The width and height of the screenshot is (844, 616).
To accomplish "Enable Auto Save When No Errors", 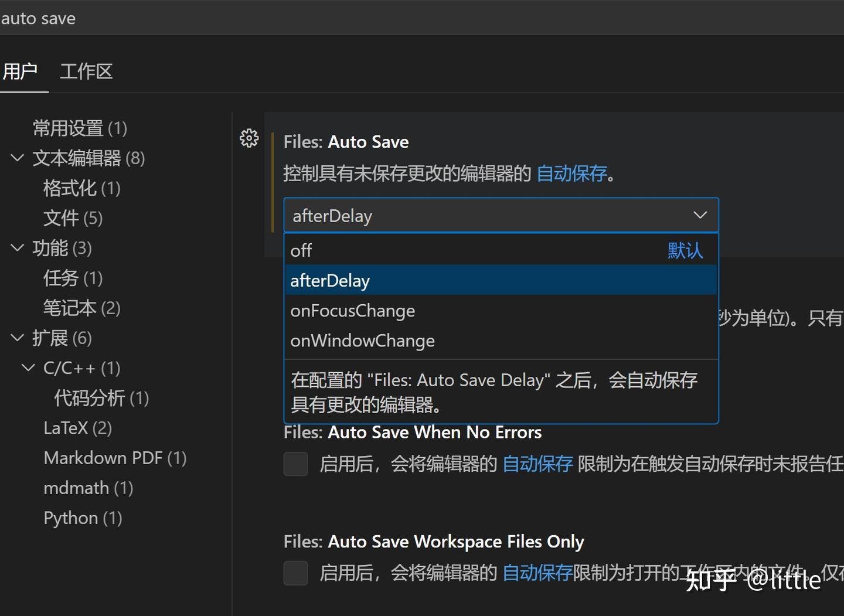I will click(x=295, y=463).
